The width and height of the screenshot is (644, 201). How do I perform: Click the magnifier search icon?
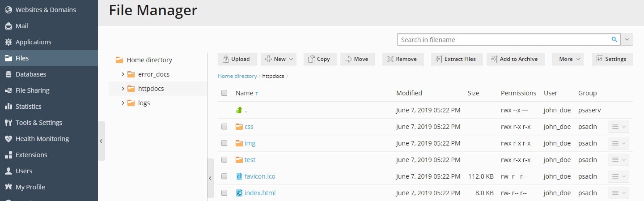pos(614,39)
